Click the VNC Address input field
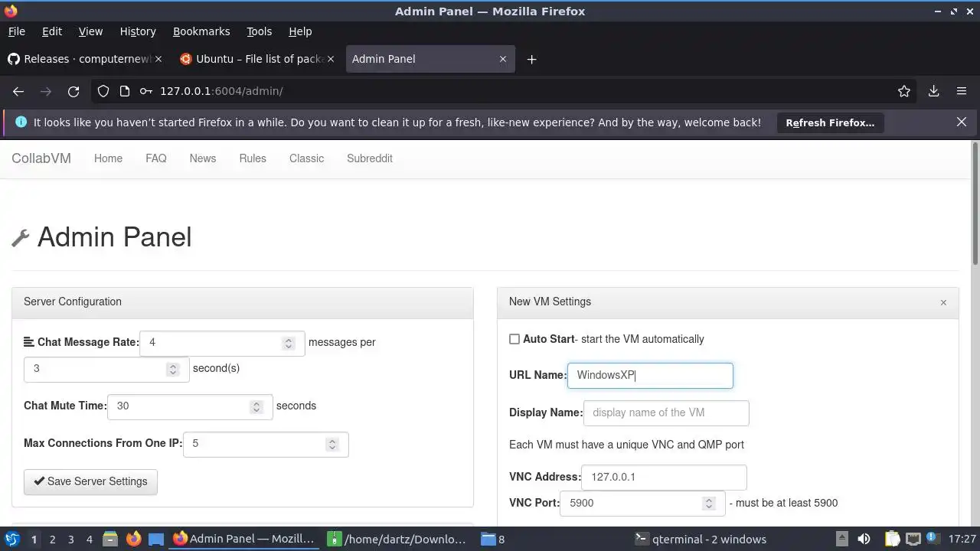980x551 pixels. pyautogui.click(x=664, y=478)
